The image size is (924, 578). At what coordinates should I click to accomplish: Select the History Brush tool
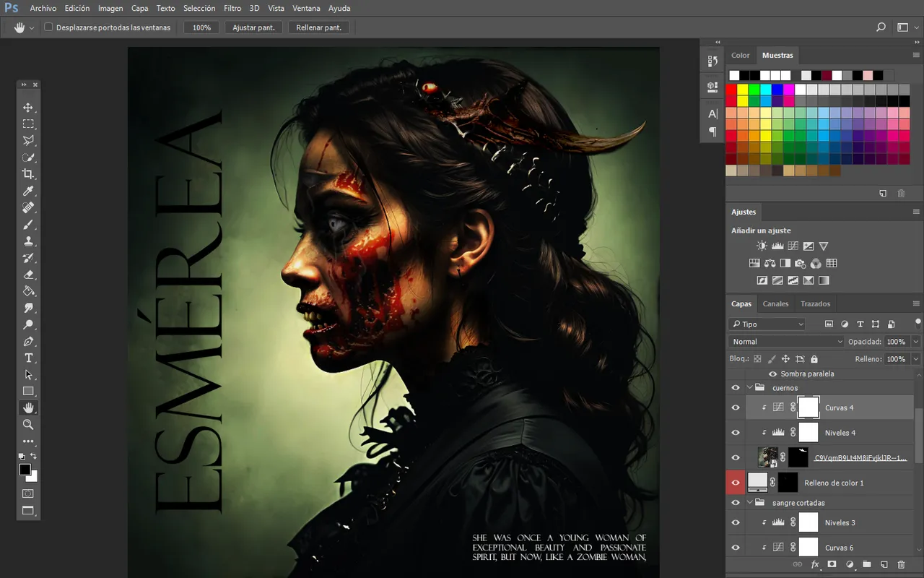pos(29,258)
